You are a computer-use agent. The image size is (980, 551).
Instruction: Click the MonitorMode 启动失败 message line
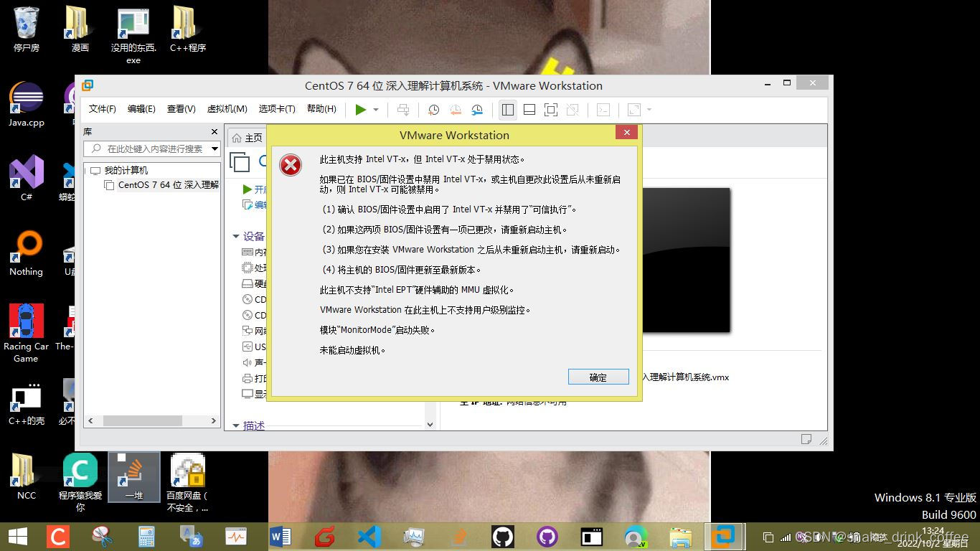pos(377,330)
